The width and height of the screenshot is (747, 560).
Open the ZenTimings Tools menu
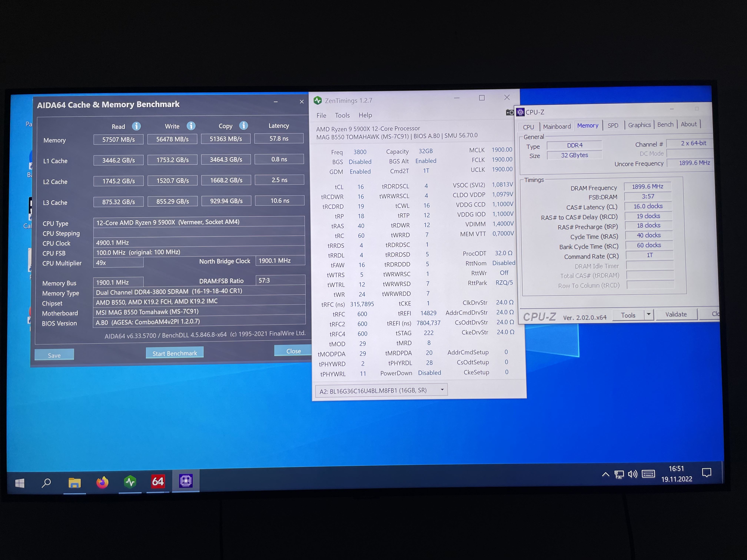click(x=342, y=115)
